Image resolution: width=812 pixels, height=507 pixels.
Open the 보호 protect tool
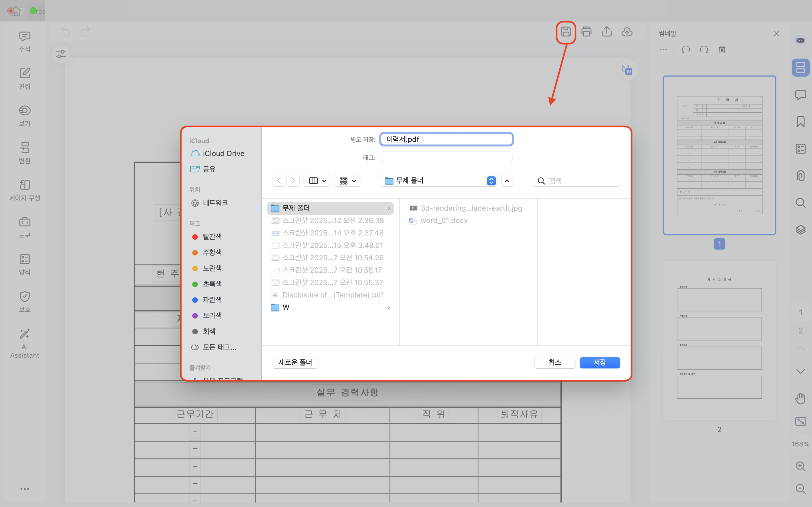(x=25, y=301)
